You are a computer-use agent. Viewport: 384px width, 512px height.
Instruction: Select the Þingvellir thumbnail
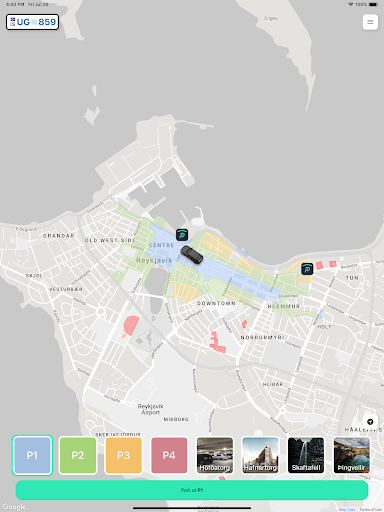352,455
